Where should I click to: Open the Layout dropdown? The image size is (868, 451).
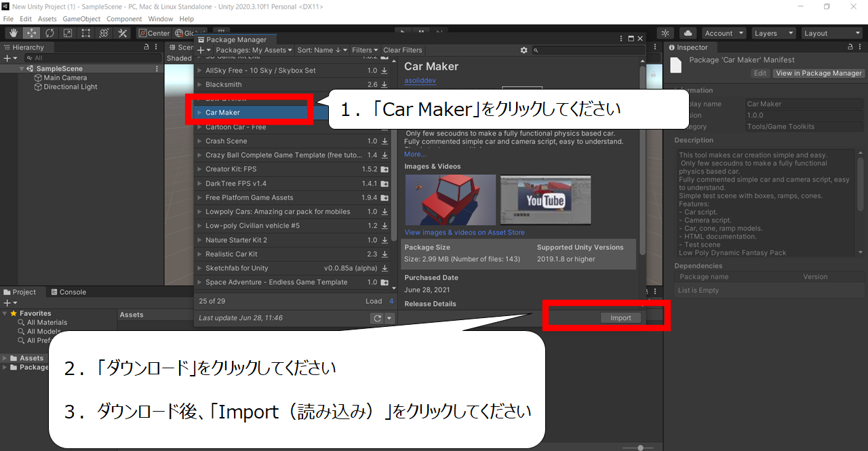831,33
